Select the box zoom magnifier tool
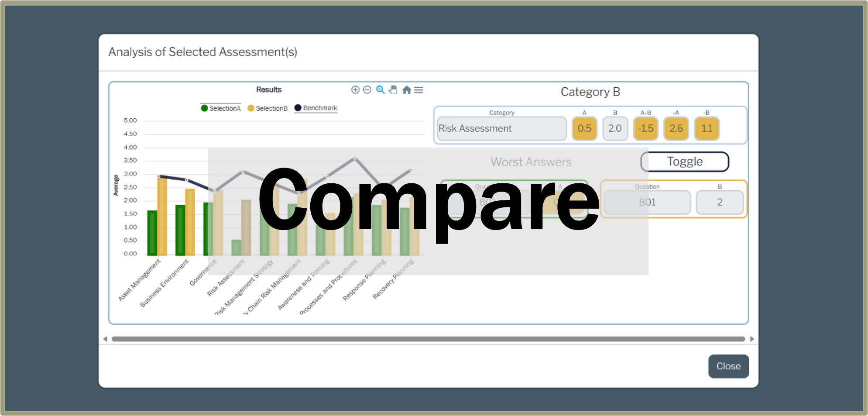This screenshot has height=416, width=868. tap(380, 90)
